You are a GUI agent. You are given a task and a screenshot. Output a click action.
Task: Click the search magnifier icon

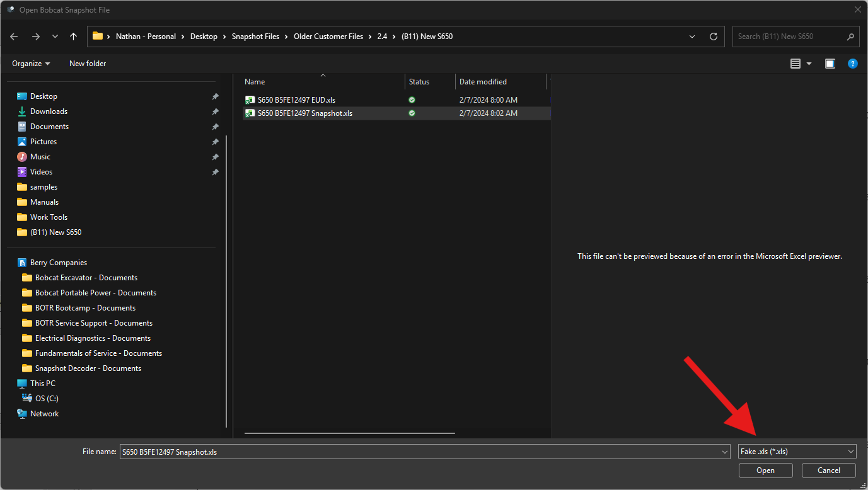point(850,37)
